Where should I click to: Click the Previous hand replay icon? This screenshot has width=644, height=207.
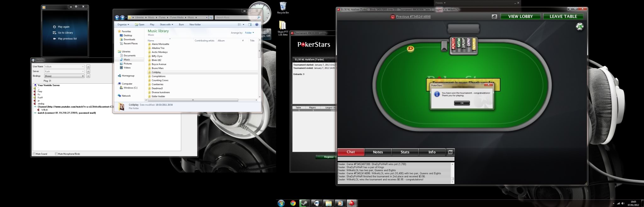pos(393,17)
